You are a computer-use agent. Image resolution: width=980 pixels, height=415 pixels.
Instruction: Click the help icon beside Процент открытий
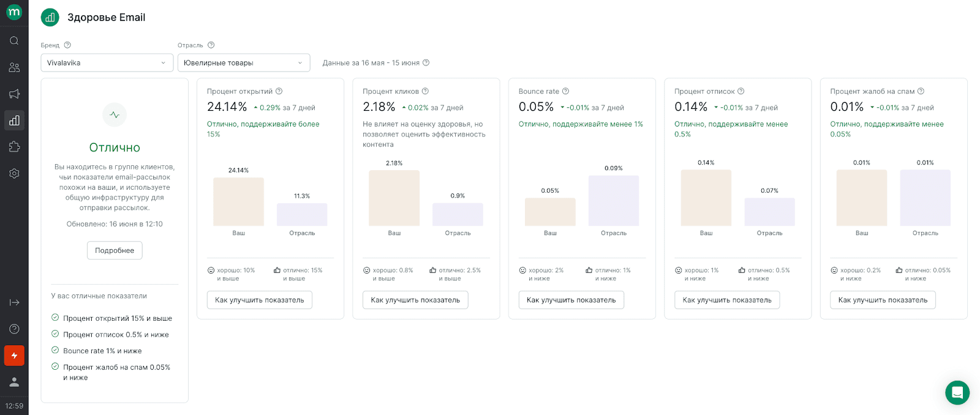(279, 91)
